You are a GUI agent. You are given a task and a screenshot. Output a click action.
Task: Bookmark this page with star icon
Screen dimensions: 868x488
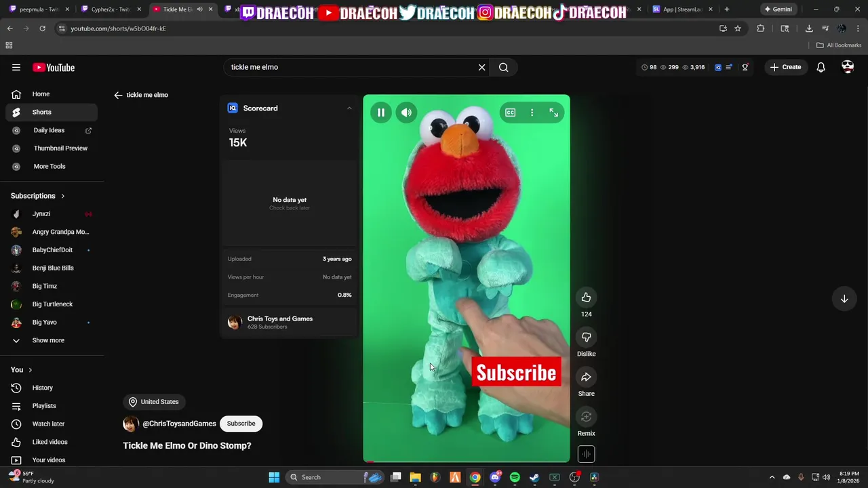[738, 28]
